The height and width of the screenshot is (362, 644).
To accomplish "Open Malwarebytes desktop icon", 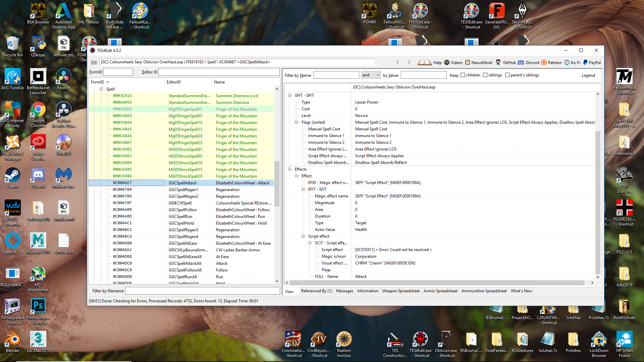I will click(64, 178).
